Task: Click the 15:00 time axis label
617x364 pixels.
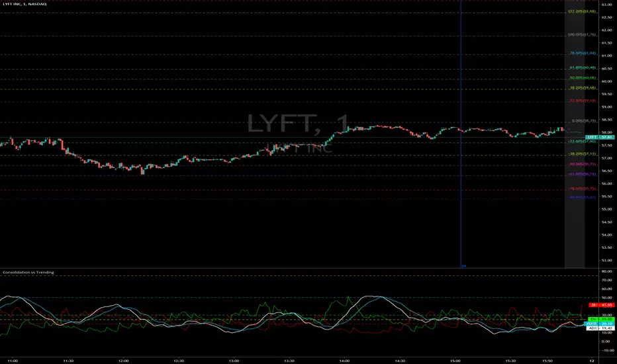Action: pyautogui.click(x=455, y=361)
